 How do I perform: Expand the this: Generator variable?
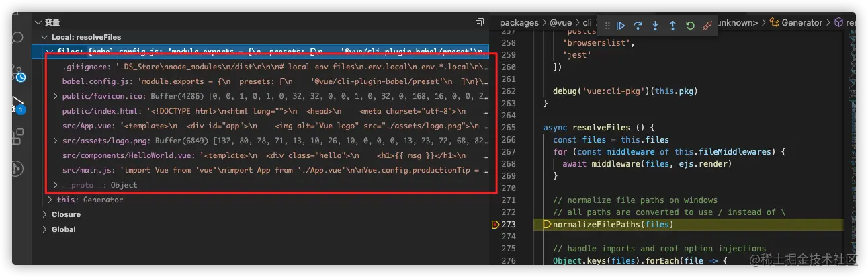51,200
